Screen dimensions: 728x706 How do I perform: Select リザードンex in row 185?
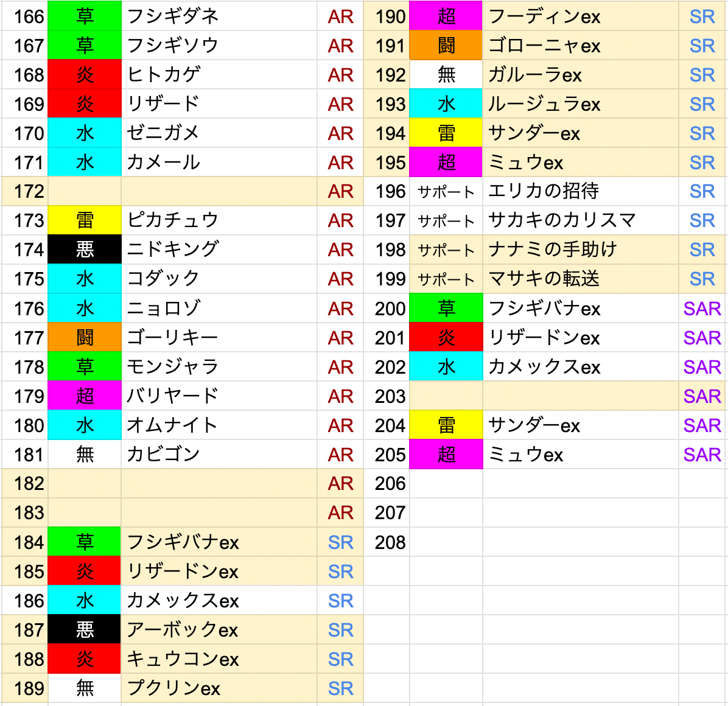click(x=219, y=571)
